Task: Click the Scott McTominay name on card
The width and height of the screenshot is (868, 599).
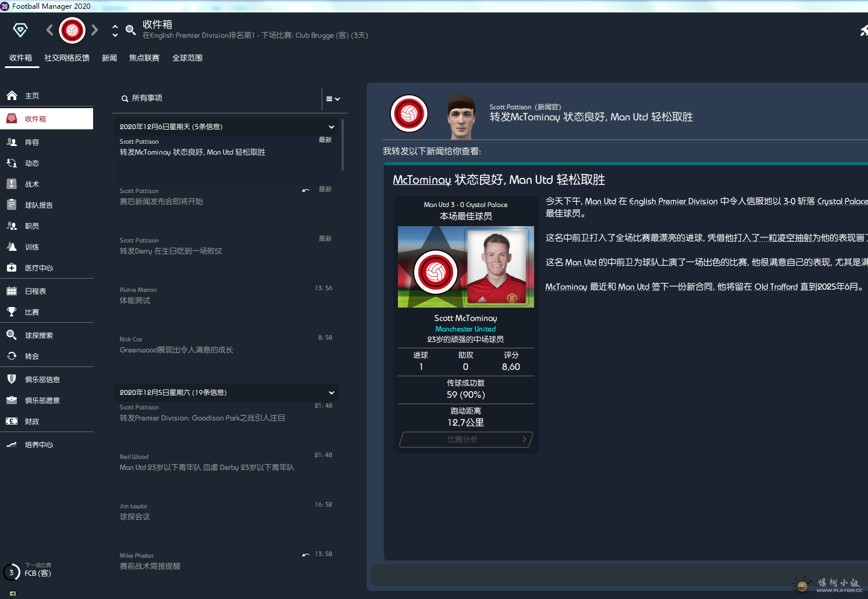Action: [465, 318]
